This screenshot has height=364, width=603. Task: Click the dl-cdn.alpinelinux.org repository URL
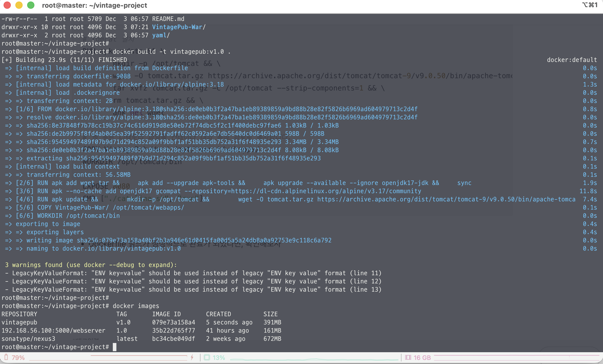click(326, 191)
